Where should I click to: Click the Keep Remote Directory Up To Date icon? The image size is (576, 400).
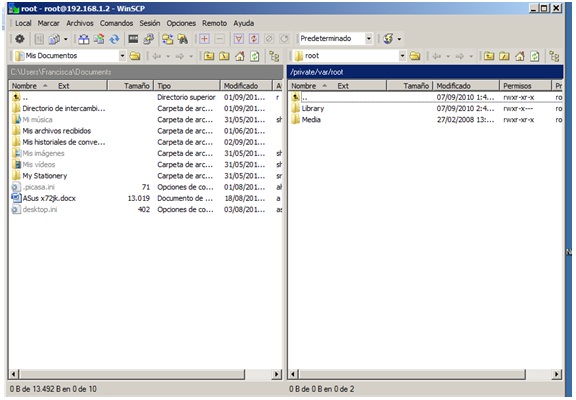click(99, 39)
